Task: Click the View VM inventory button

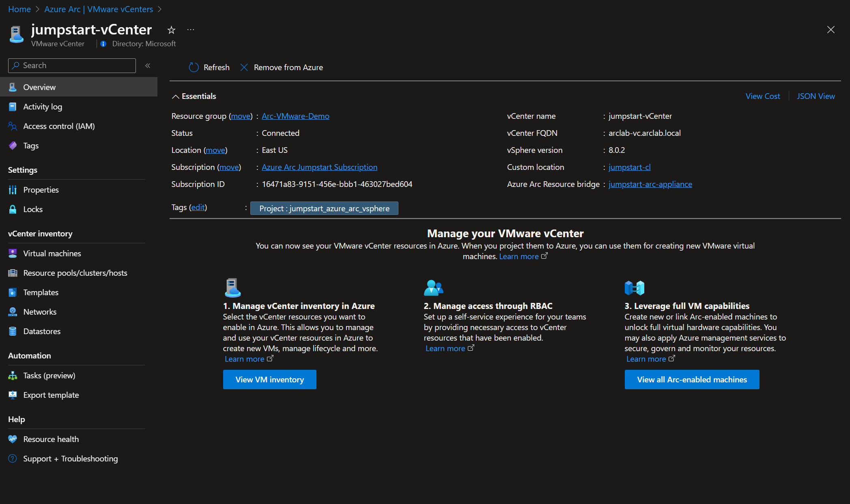Action: pyautogui.click(x=270, y=380)
